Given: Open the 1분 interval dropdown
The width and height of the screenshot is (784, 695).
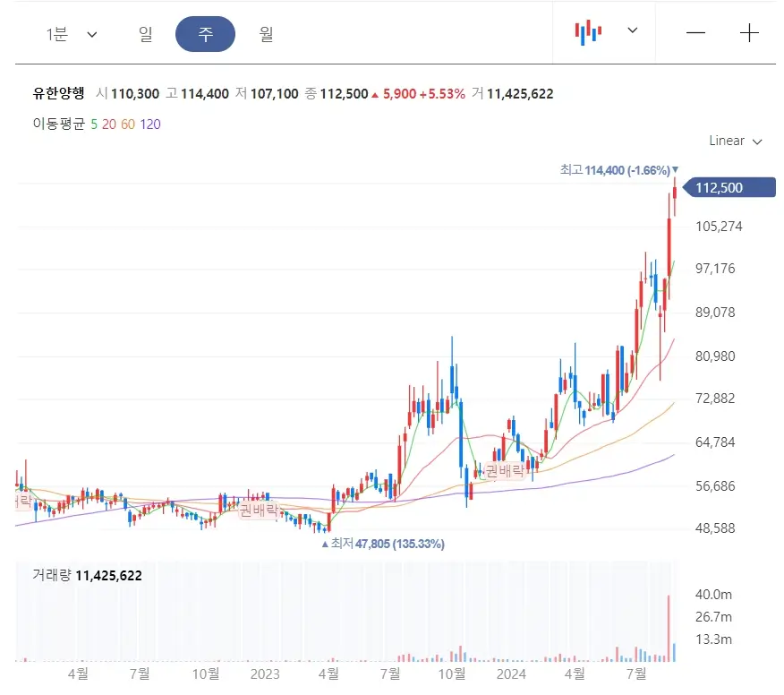Looking at the screenshot, I should coord(68,33).
